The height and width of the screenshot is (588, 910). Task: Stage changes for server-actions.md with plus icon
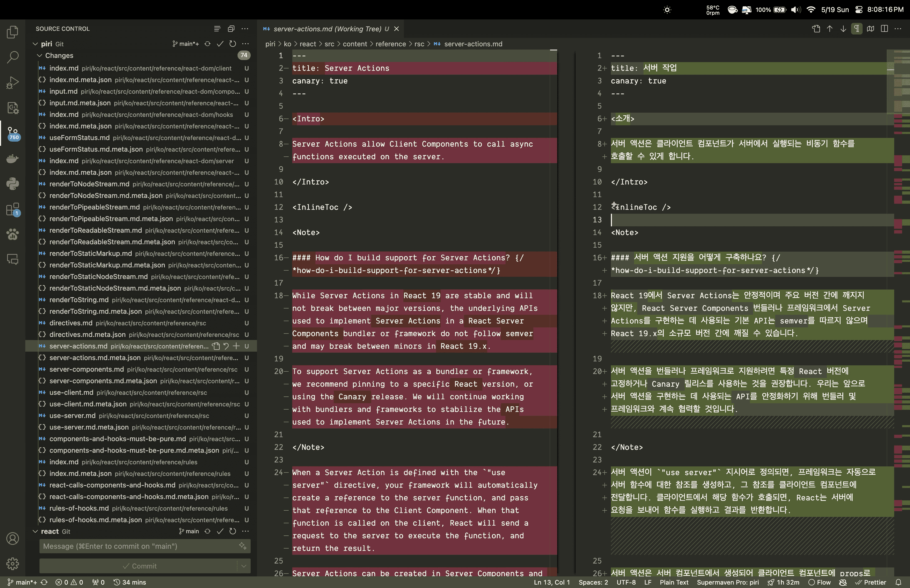point(236,346)
